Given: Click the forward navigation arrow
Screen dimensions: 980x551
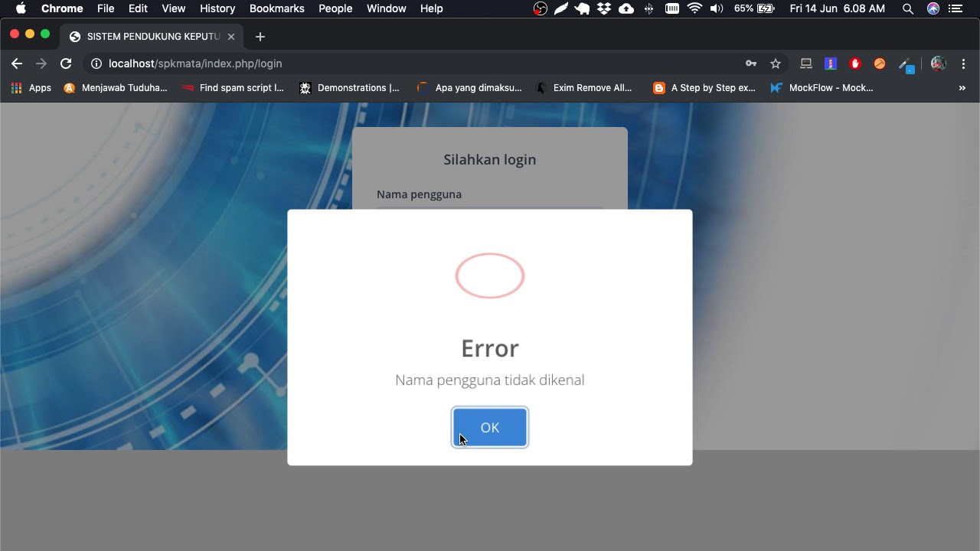Looking at the screenshot, I should tap(41, 64).
